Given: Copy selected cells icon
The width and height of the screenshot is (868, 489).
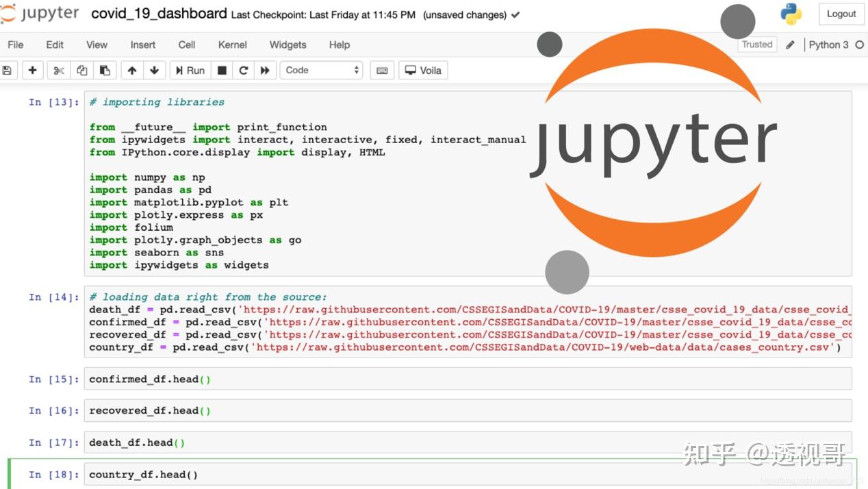Looking at the screenshot, I should coord(81,70).
